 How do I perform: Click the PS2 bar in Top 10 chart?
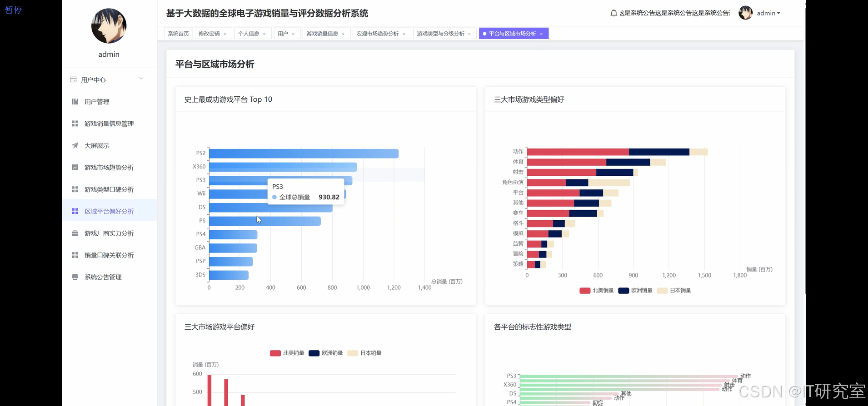coord(304,153)
